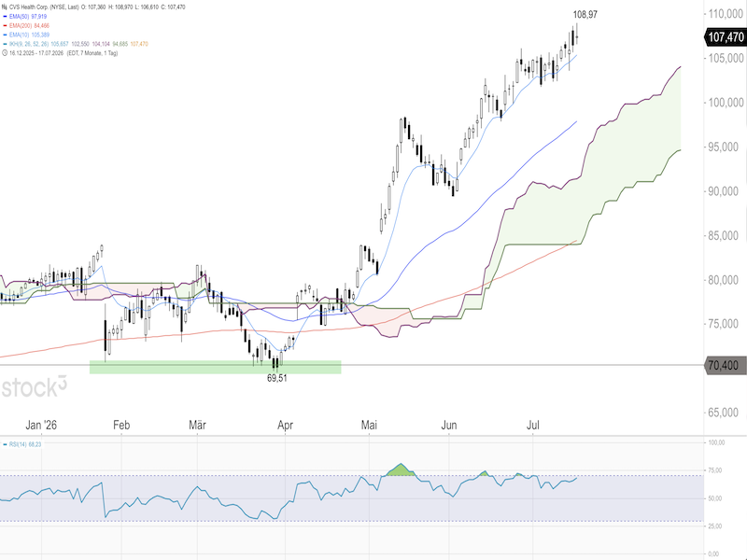
Task: Click the RSI(14) legend marker
Action: (5, 444)
